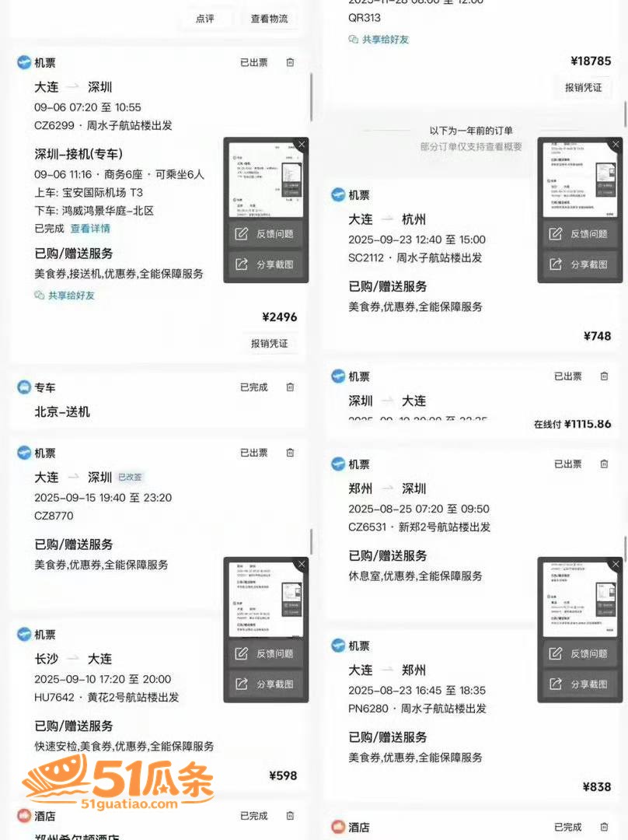Tap 反馈问题 beside the 大连→郑州 card

click(580, 653)
